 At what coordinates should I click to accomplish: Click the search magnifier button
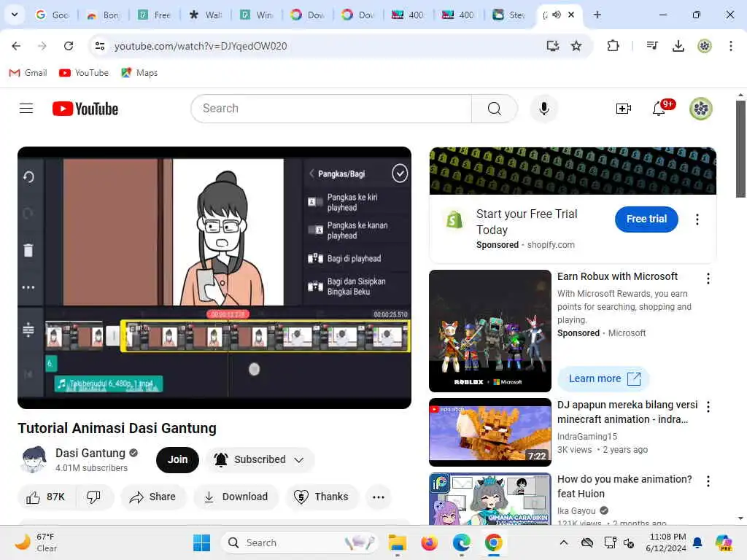494,109
